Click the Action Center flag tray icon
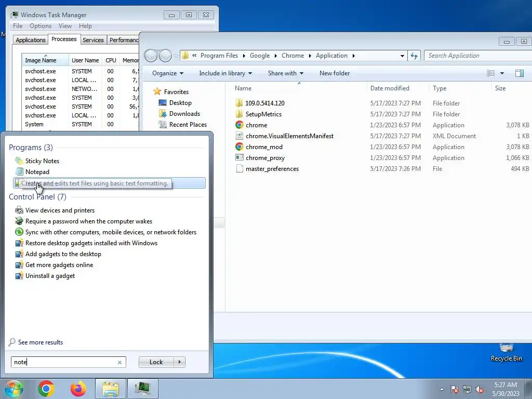 coord(454,390)
